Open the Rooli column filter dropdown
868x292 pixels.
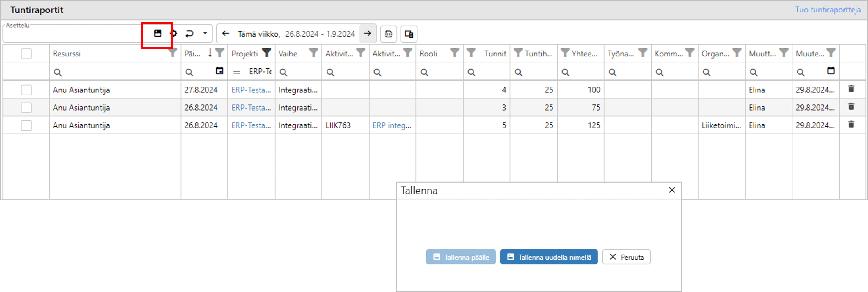click(x=455, y=53)
